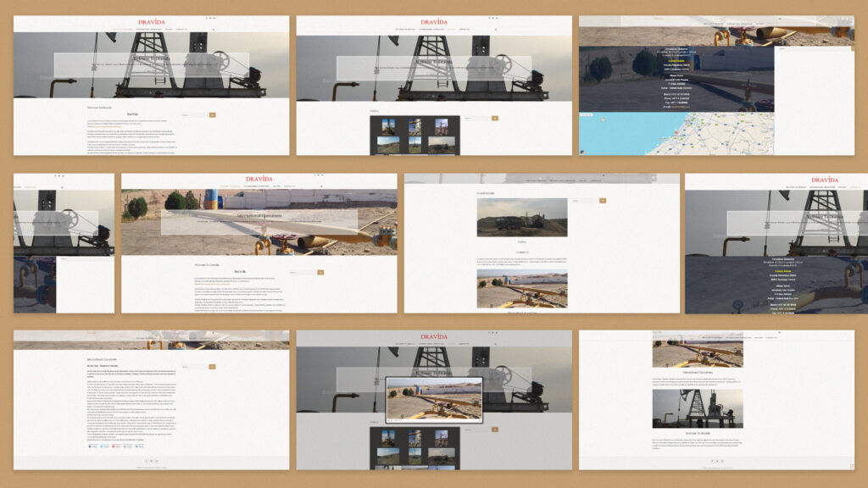Click the first footer social icon on the bottom-left page
This screenshot has width=868, height=488.
point(146,461)
